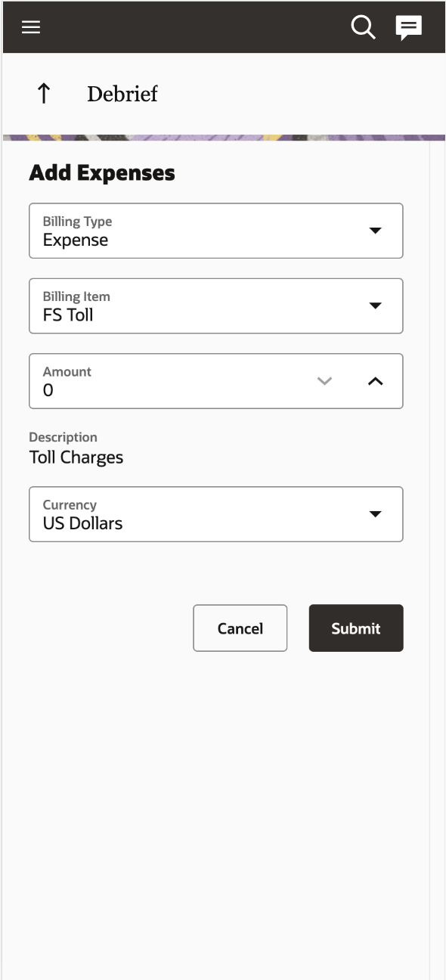Click the Toll Charges description text
This screenshot has width=446, height=980.
tap(76, 457)
